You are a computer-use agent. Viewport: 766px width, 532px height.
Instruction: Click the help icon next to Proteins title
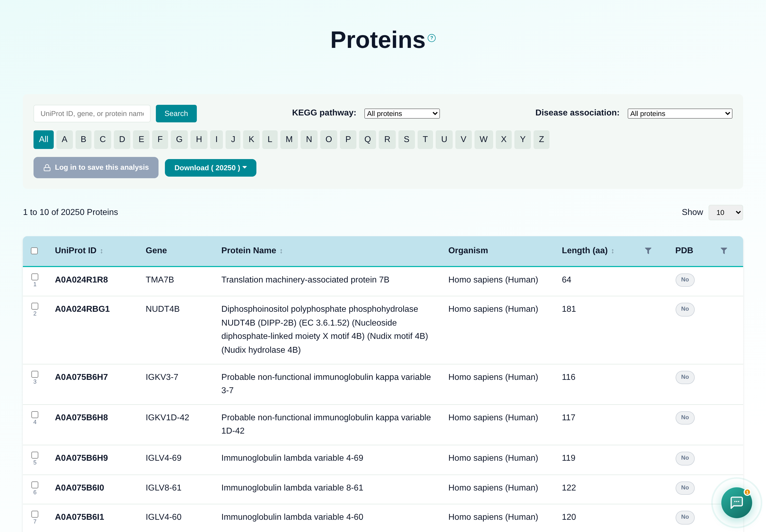431,38
